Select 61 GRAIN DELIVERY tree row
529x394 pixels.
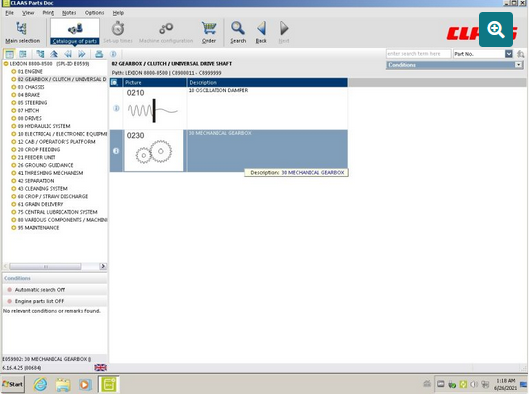(40, 204)
